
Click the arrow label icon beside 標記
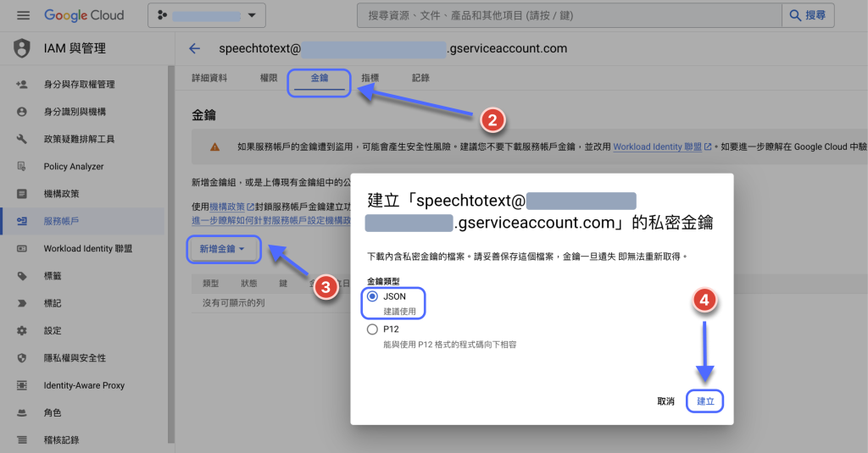21,303
